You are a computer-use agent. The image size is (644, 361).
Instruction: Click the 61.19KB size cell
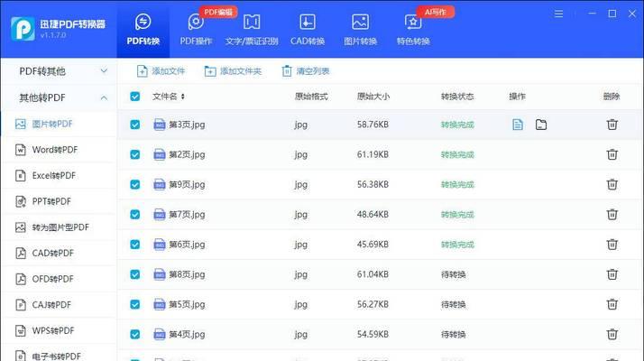[373, 154]
